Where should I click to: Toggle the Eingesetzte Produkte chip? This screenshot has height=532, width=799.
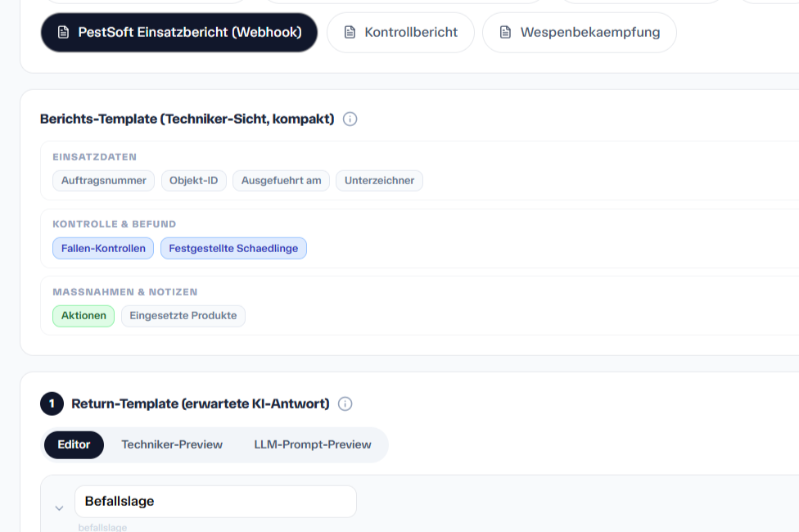point(183,316)
